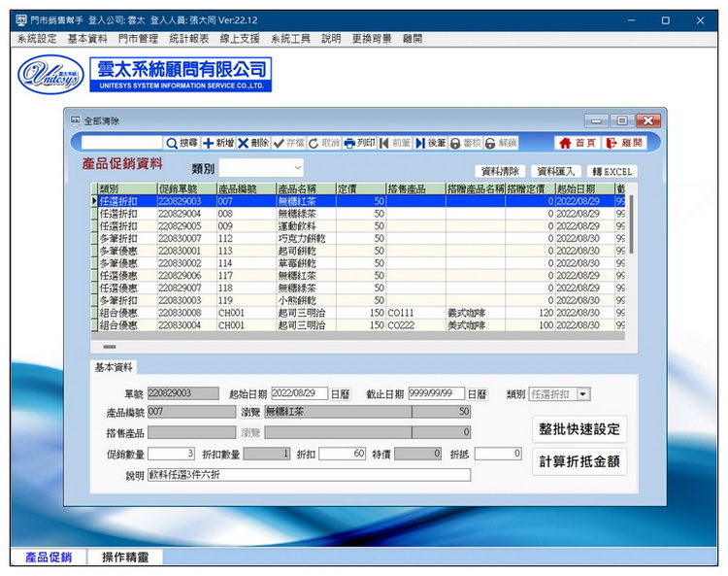Open the 統計報表 menu
The height and width of the screenshot is (576, 728).
pyautogui.click(x=188, y=39)
